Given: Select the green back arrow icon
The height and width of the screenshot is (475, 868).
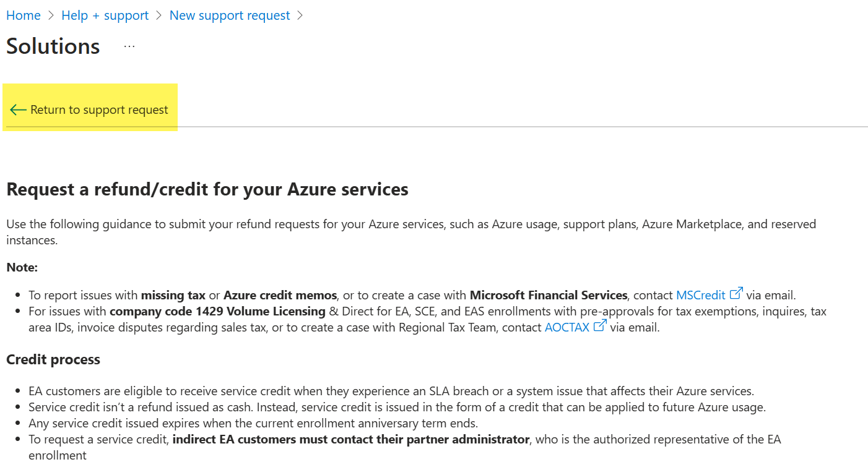Looking at the screenshot, I should click(17, 109).
